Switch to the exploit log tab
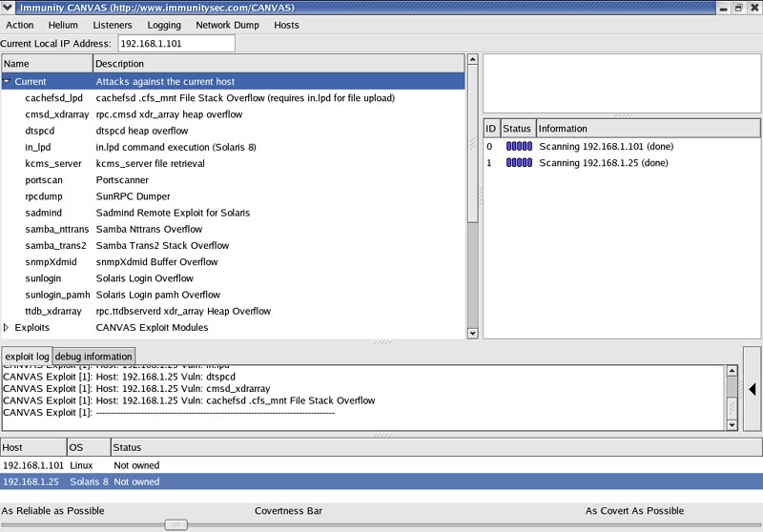The image size is (763, 532). point(27,357)
